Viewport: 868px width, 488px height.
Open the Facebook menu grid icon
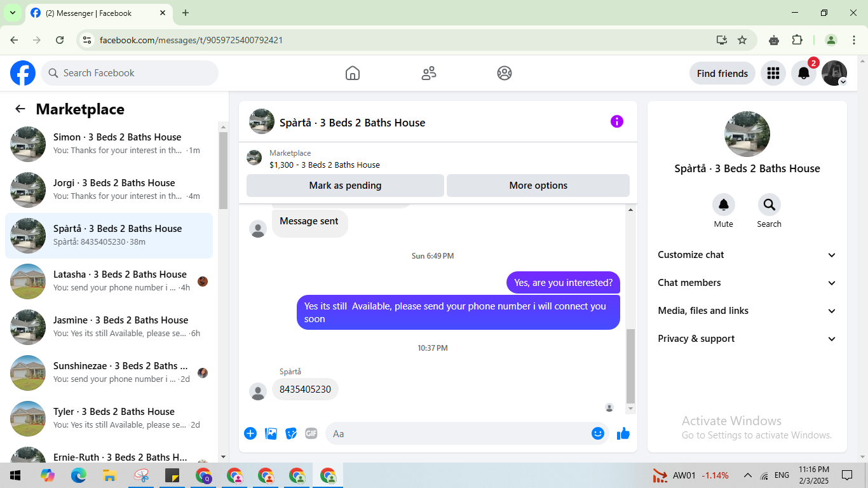[773, 73]
